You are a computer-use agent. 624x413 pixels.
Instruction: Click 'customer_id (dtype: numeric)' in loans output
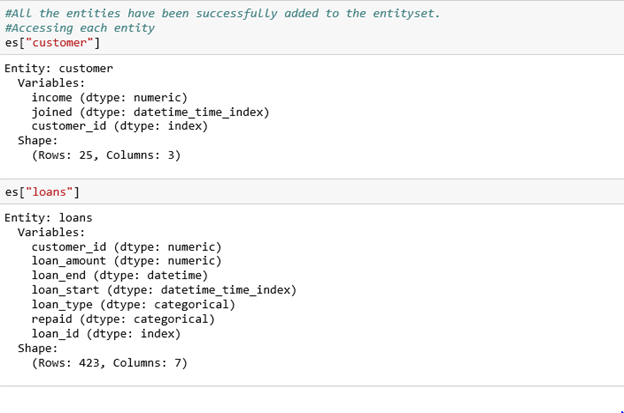click(127, 247)
